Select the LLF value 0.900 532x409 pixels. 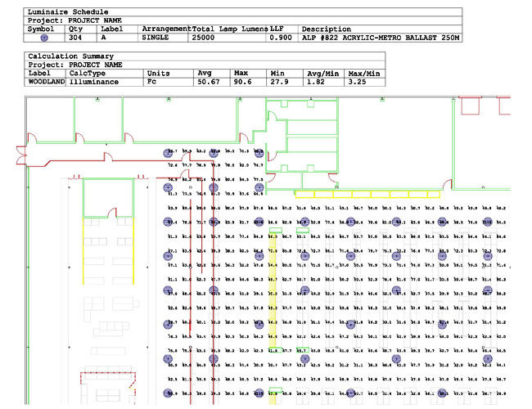click(281, 38)
